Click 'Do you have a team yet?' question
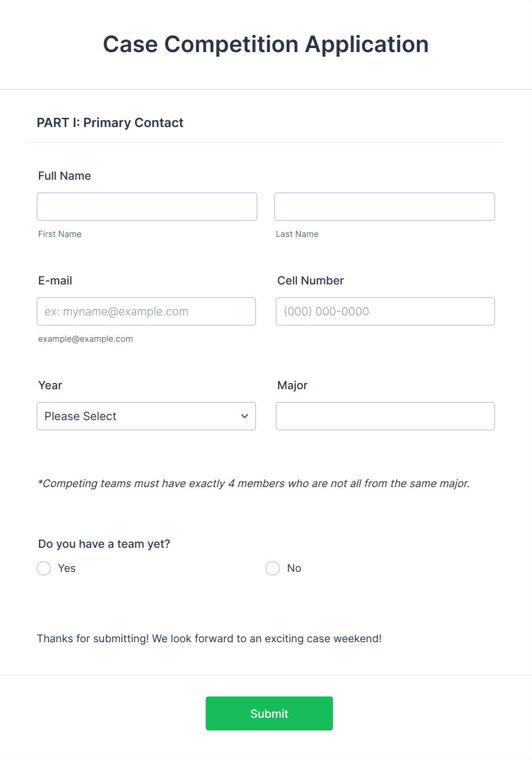The height and width of the screenshot is (759, 532). coord(104,544)
